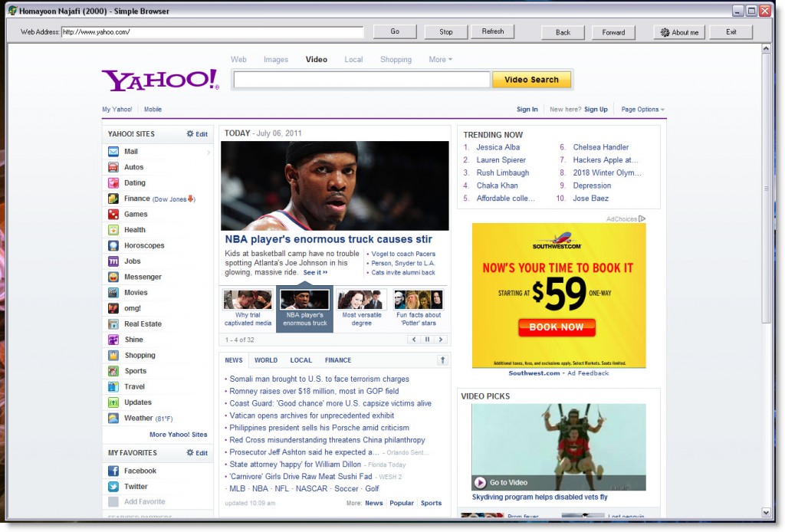Select the Autos car icon
Image resolution: width=785 pixels, height=532 pixels.
[113, 167]
